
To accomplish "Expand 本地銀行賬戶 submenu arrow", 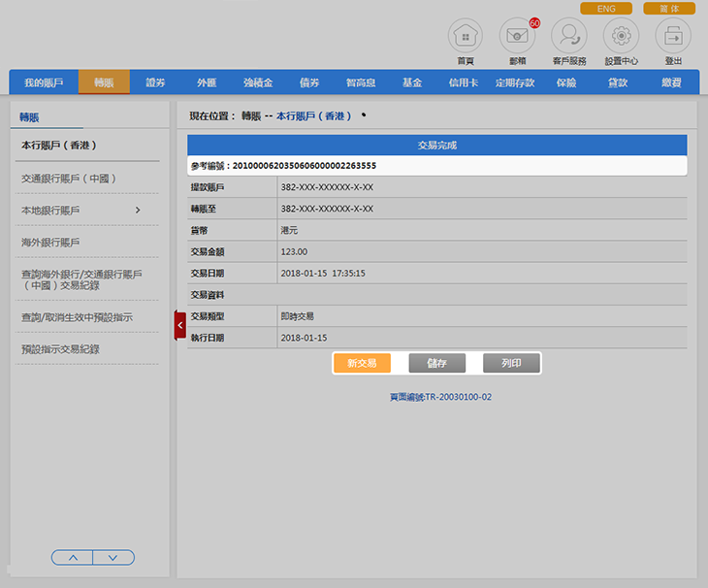I will pos(138,210).
